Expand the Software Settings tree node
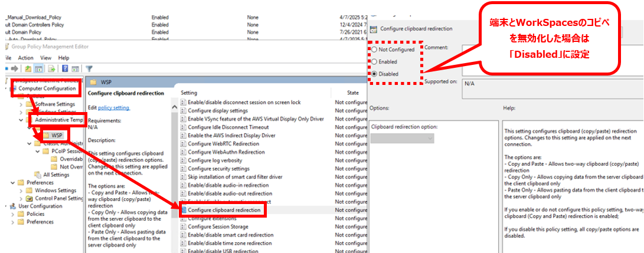644x253 pixels. (22, 104)
